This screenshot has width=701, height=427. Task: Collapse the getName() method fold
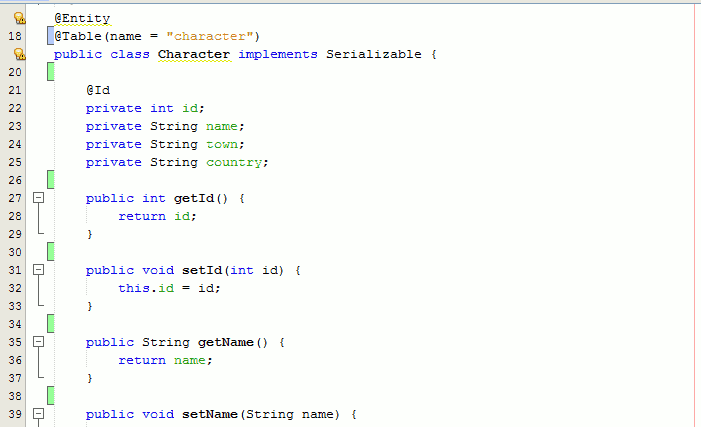point(39,342)
